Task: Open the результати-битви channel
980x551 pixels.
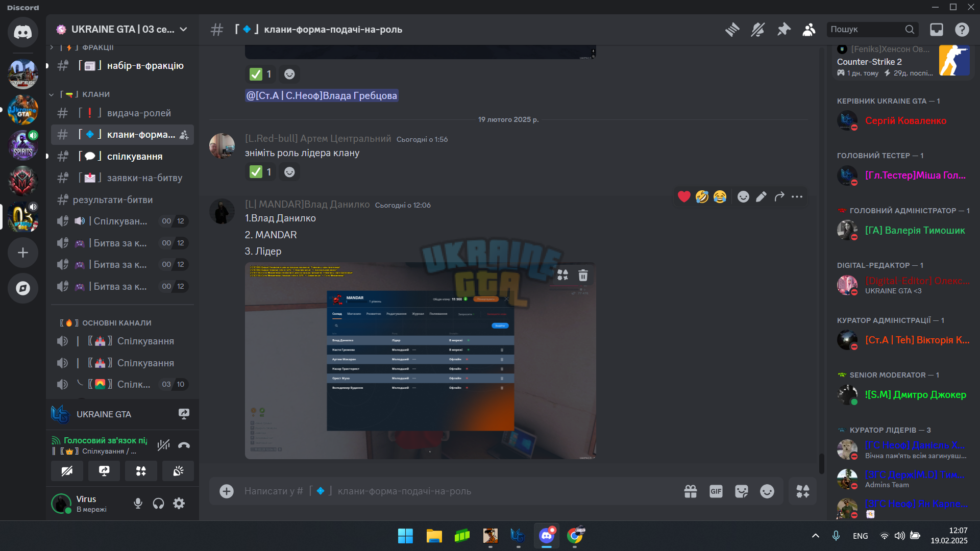Action: pos(122,200)
